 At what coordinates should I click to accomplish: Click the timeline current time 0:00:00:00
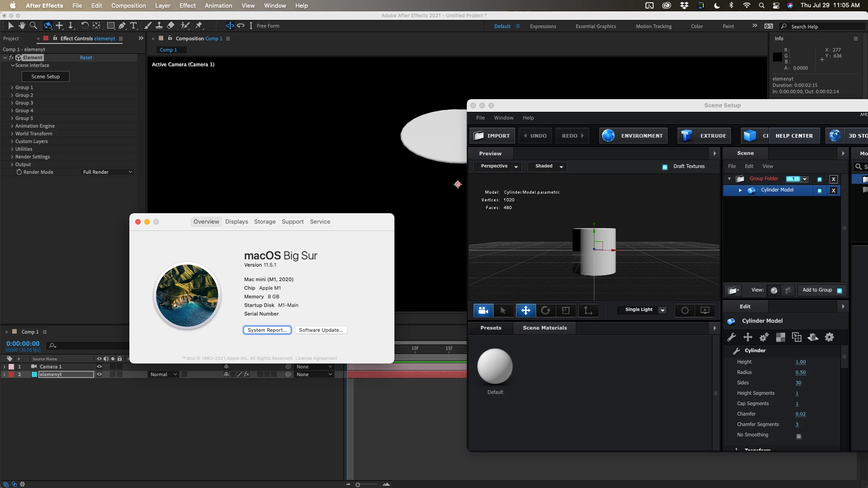[x=23, y=344]
